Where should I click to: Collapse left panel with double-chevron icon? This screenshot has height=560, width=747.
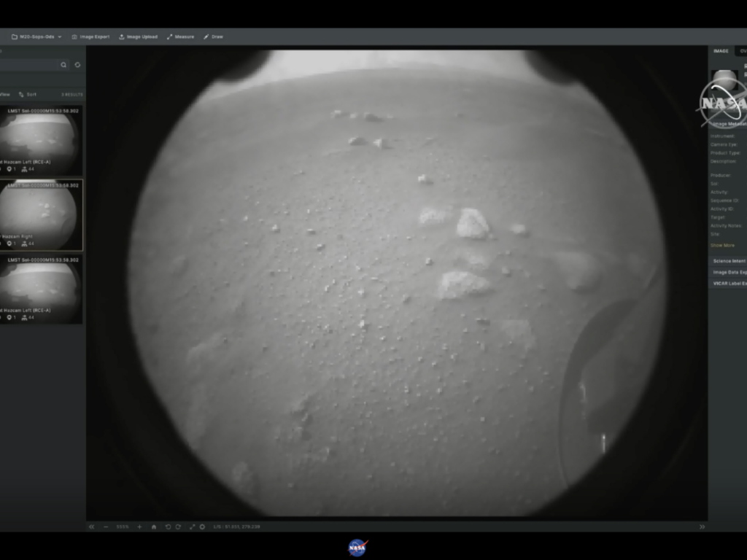[x=91, y=526]
